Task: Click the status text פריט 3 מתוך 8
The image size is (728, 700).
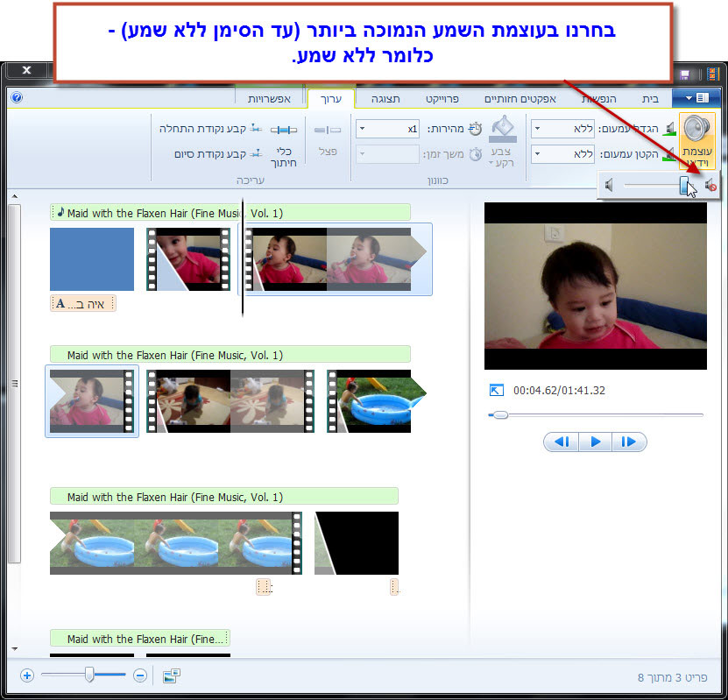Action: pyautogui.click(x=672, y=677)
